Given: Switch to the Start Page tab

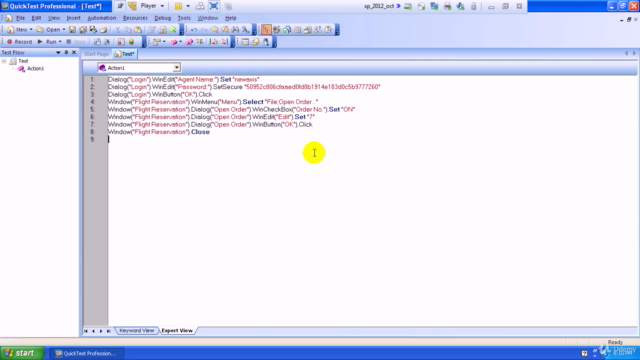Looking at the screenshot, I should pyautogui.click(x=96, y=54).
